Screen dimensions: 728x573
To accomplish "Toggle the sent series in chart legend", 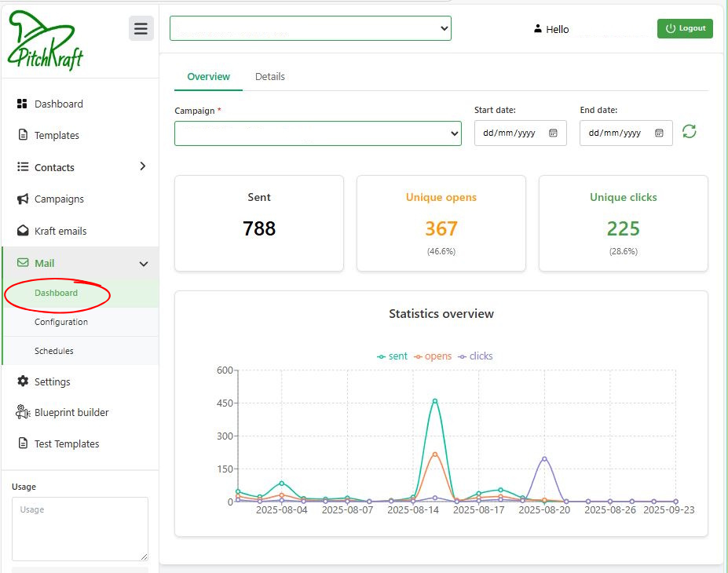I will coord(392,356).
